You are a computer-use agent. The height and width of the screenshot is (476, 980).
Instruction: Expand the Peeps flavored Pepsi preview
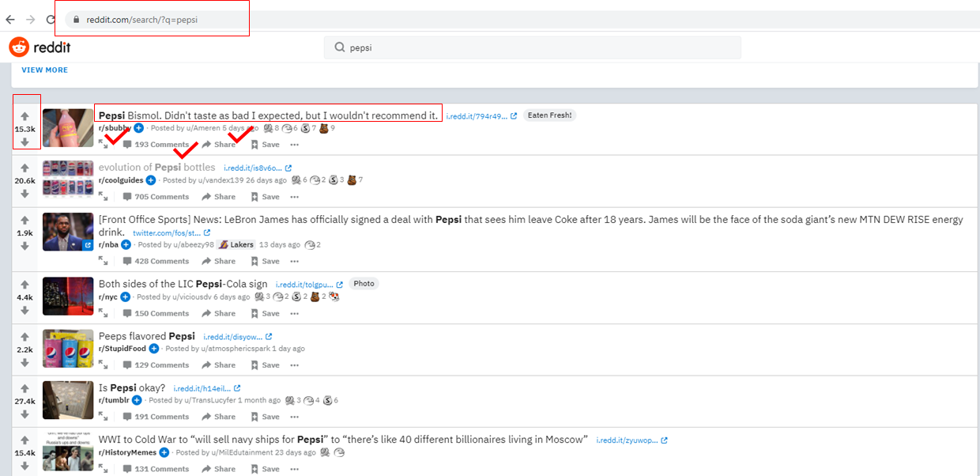[104, 365]
